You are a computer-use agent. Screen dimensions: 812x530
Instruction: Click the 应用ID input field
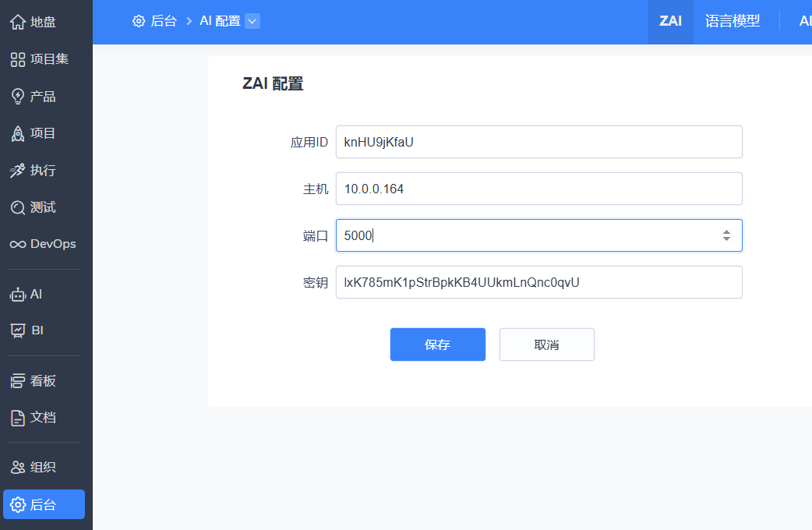tap(539, 142)
